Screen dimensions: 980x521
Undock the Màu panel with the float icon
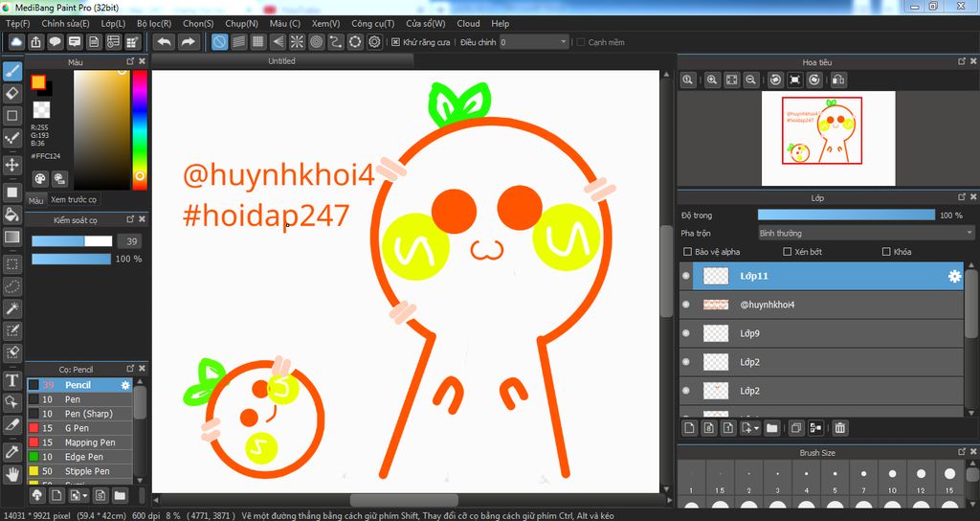(x=130, y=61)
